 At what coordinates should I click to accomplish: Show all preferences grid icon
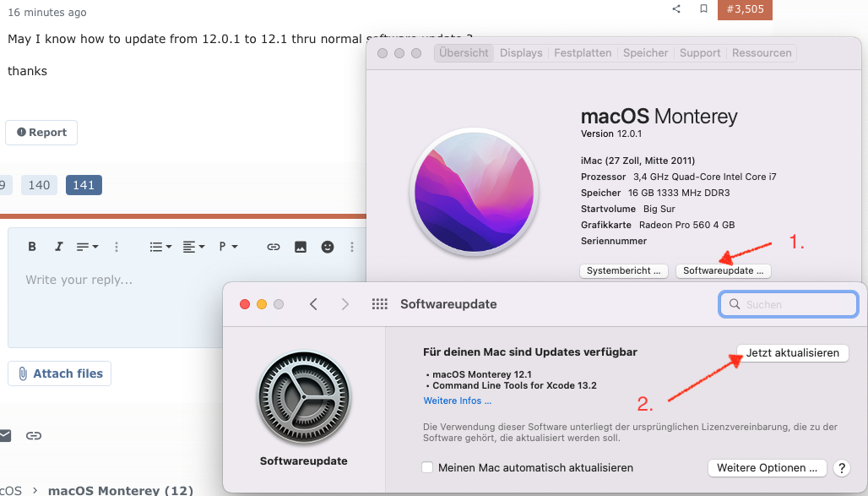click(380, 304)
